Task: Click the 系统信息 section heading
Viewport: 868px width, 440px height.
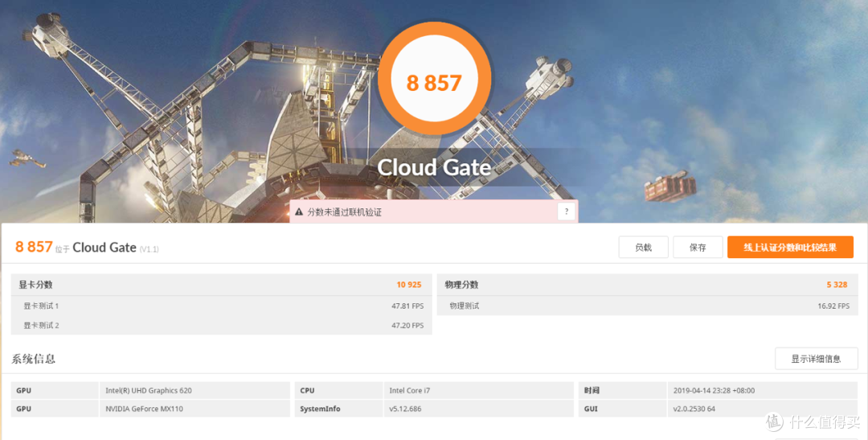Action: 33,359
